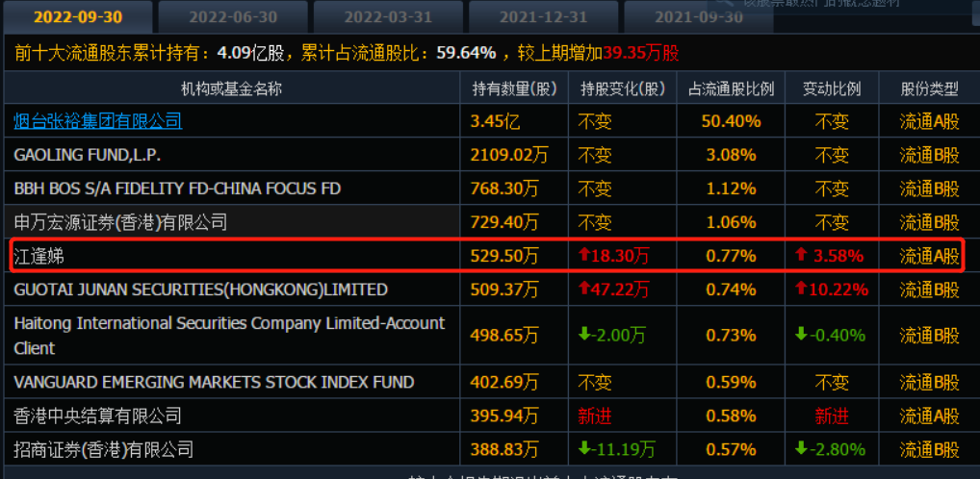Click the 768.30万 holding value
This screenshot has height=479, width=980.
(504, 189)
